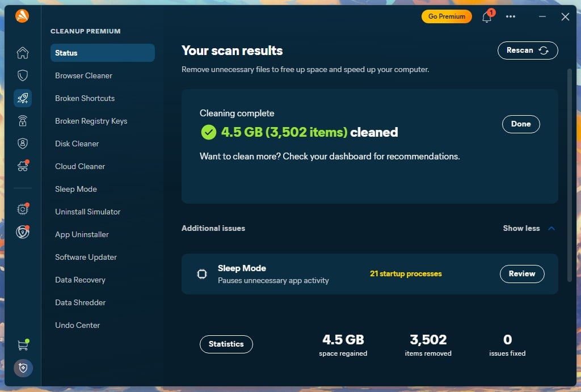Open Disk Cleaner
This screenshot has width=581, height=392.
click(77, 144)
